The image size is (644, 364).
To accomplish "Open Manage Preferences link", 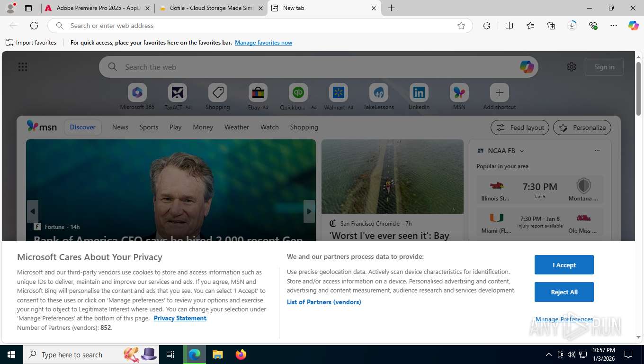I will pyautogui.click(x=564, y=319).
